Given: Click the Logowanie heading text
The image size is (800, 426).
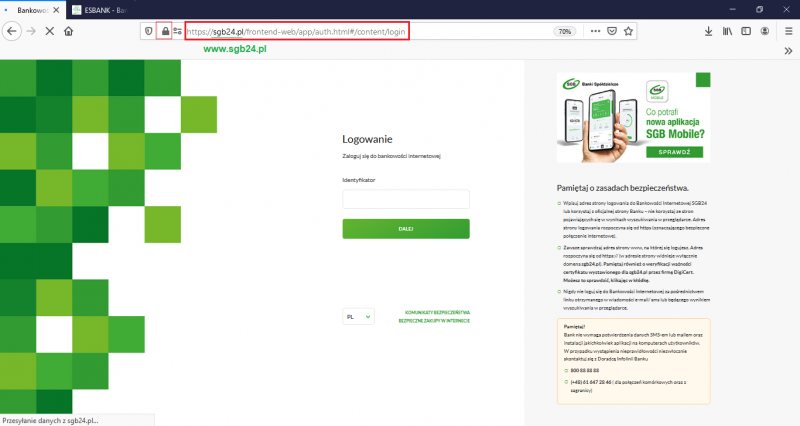Looking at the screenshot, I should (x=367, y=139).
